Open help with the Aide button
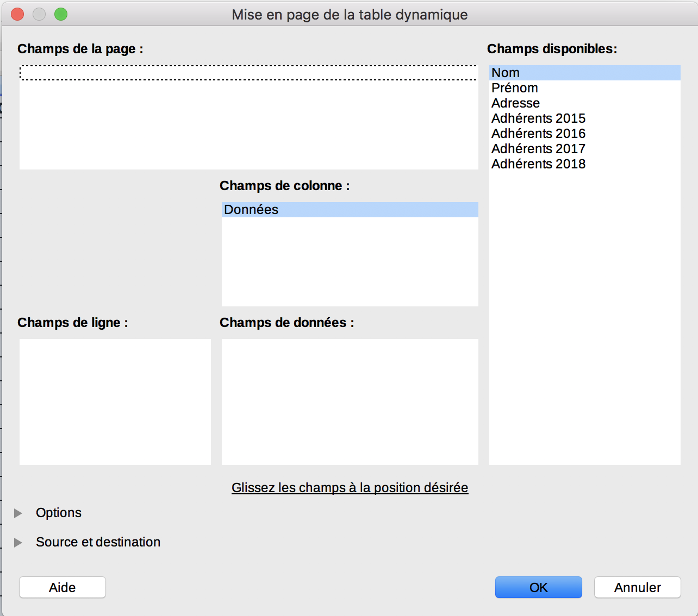Image resolution: width=698 pixels, height=616 pixels. point(63,587)
